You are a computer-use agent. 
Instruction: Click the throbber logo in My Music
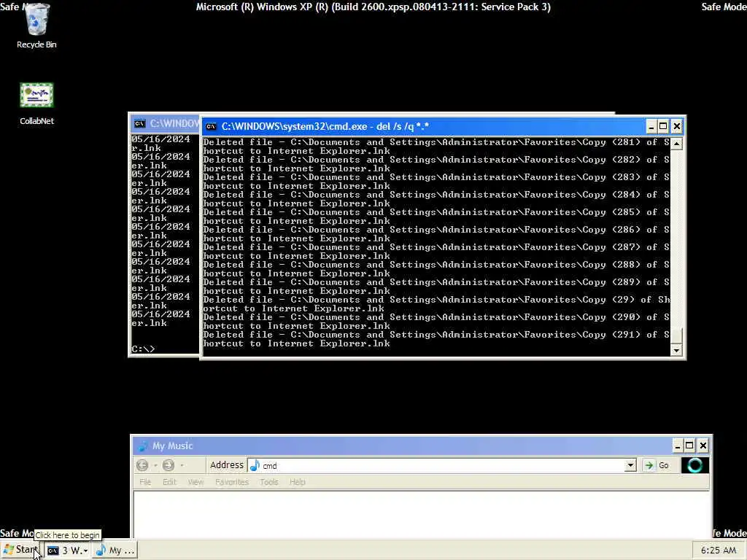694,465
